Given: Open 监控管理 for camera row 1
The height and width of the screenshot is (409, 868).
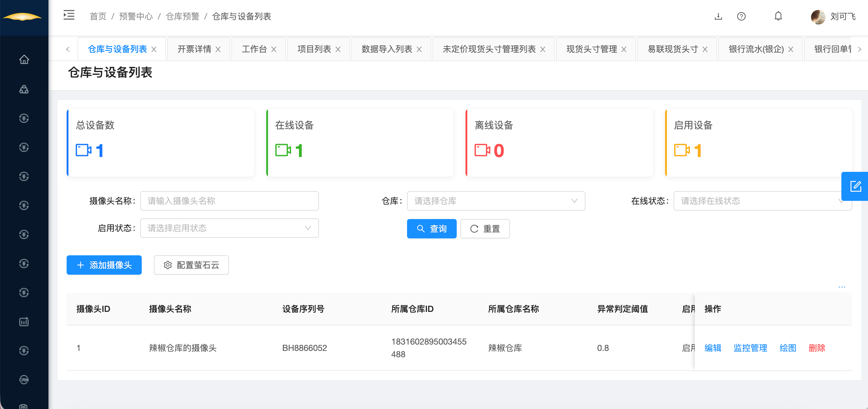Looking at the screenshot, I should (750, 348).
